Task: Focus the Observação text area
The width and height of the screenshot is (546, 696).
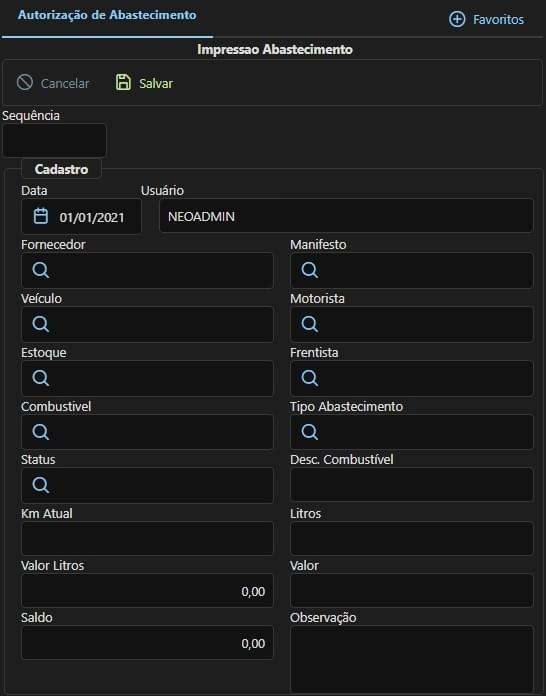Action: coord(411,659)
